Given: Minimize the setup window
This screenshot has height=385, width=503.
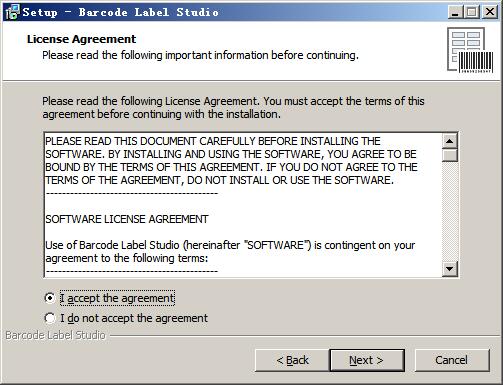Looking at the screenshot, I should point(454,12).
